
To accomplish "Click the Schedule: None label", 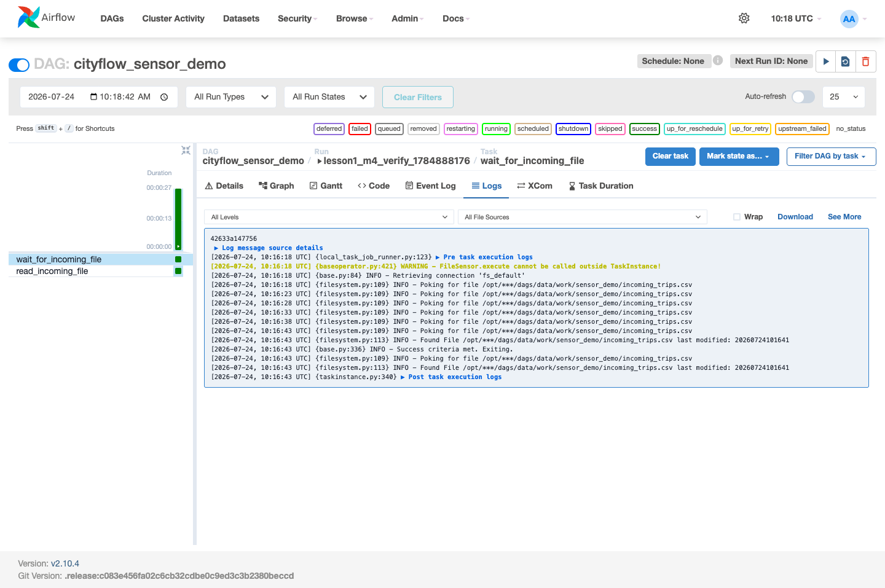I will 673,61.
